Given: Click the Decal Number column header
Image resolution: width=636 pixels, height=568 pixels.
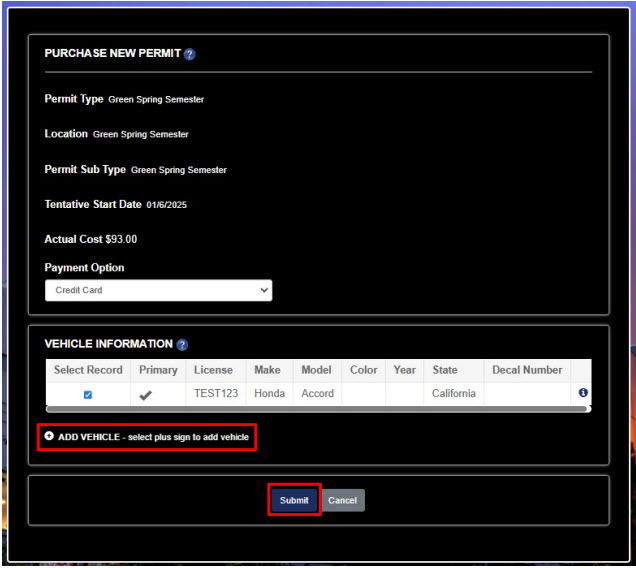Looking at the screenshot, I should click(527, 370).
